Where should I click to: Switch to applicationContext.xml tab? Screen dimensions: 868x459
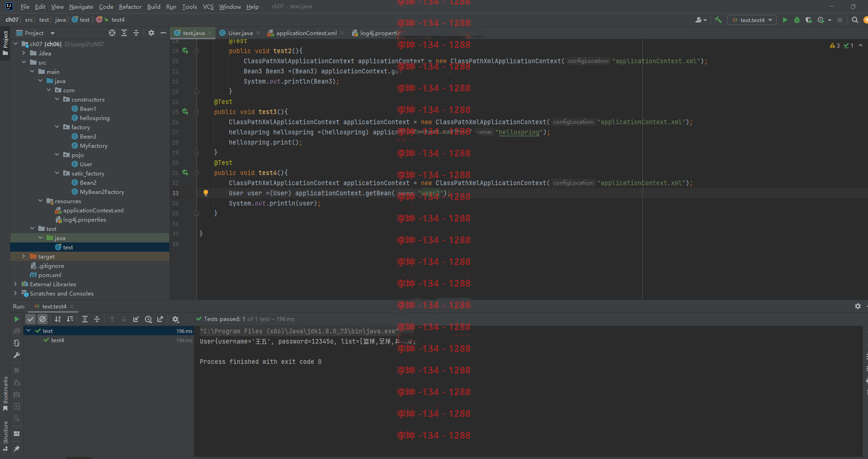pos(306,33)
